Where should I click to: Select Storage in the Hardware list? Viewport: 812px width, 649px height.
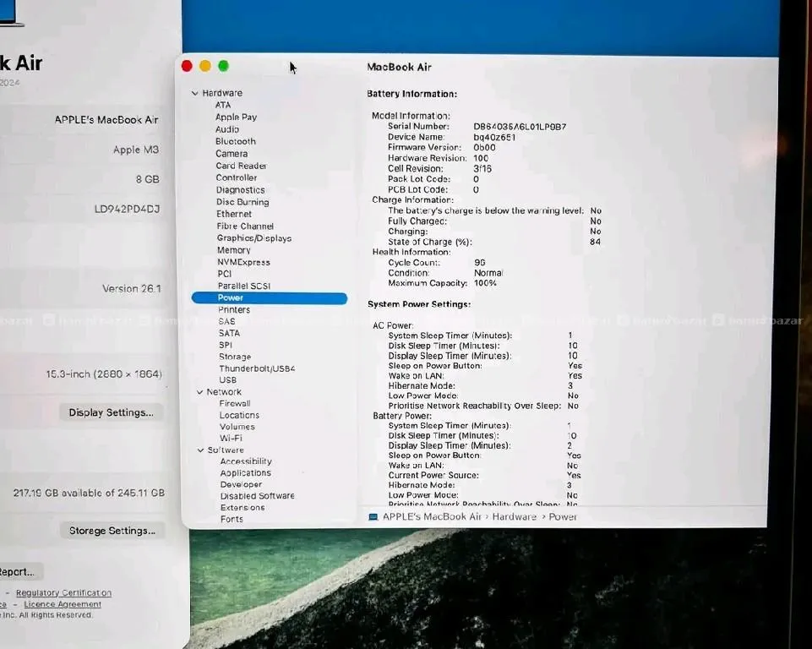pyautogui.click(x=235, y=357)
